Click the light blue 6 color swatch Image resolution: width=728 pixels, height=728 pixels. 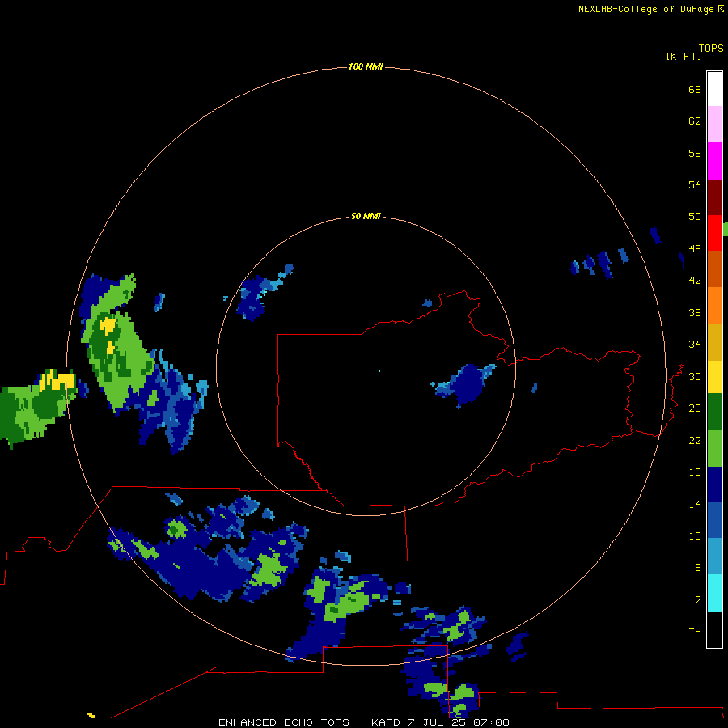[714, 557]
